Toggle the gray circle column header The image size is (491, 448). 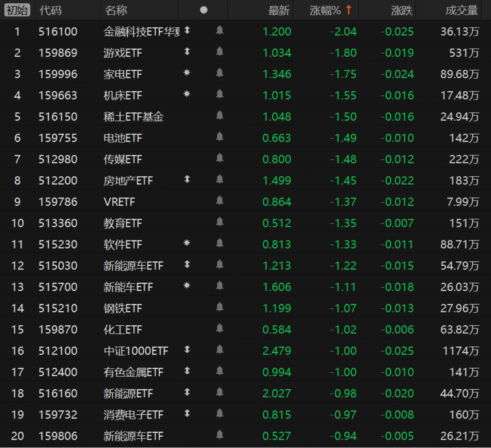pos(204,10)
